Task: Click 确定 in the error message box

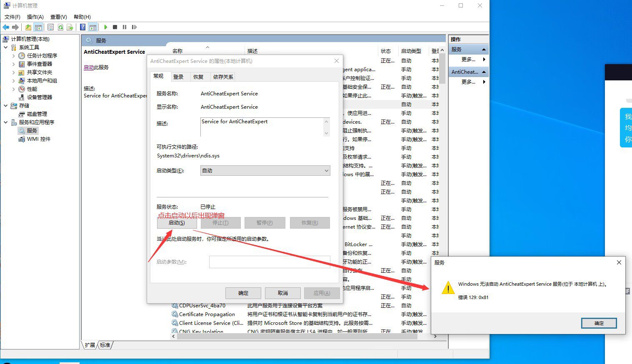Action: tap(599, 323)
